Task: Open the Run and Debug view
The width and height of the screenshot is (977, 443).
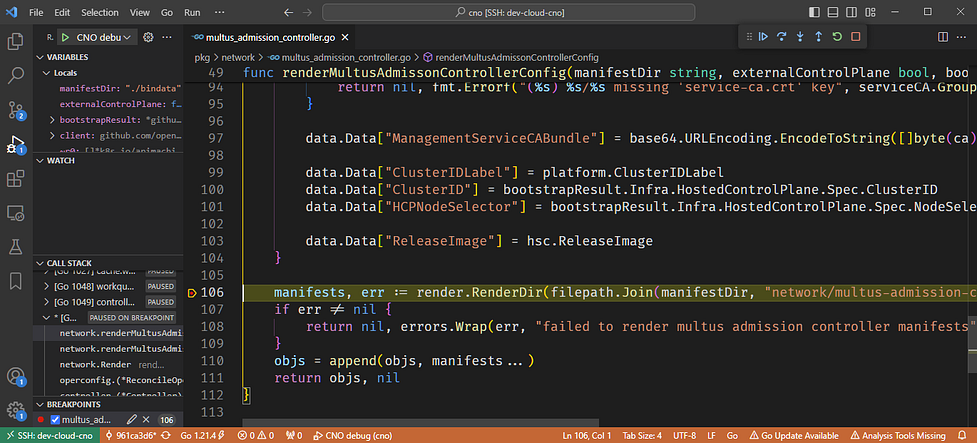Action: point(16,145)
